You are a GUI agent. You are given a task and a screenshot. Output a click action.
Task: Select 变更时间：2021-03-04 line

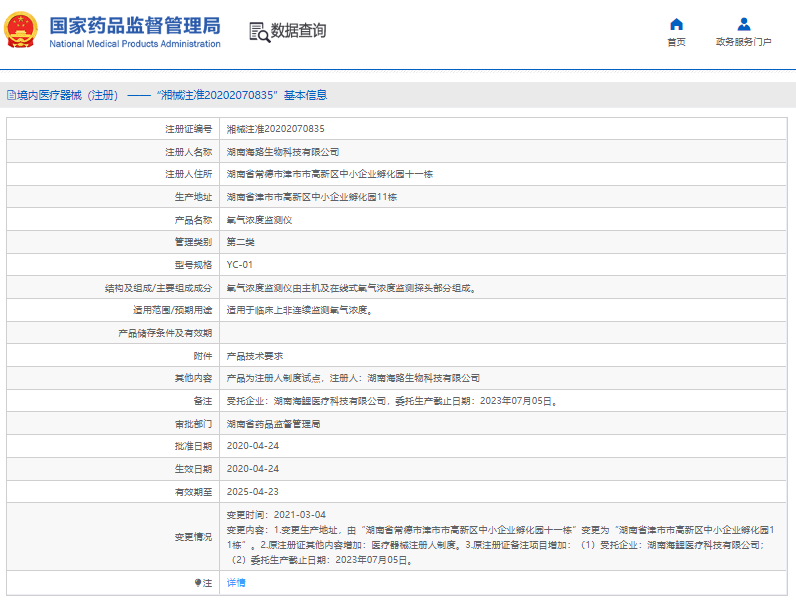point(276,515)
